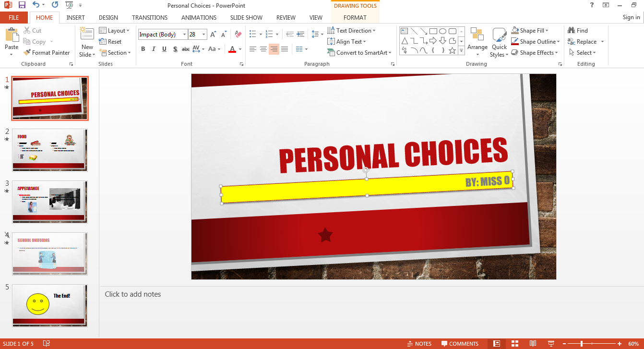Viewport: 644px width, 349px height.
Task: Open the Ribbon Display Options
Action: (x=606, y=5)
